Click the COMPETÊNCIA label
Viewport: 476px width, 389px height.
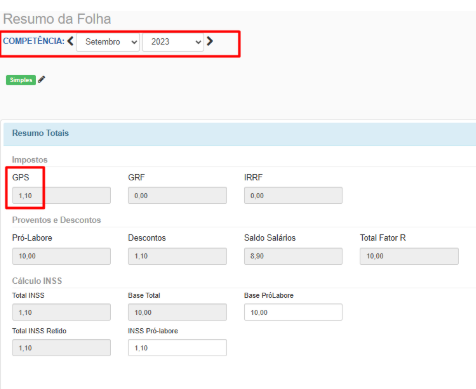(33, 41)
